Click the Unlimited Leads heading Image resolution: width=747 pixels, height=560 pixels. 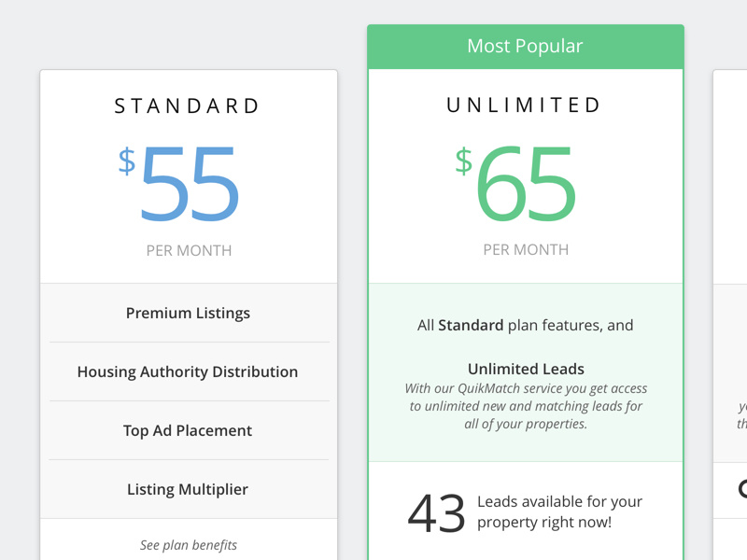(x=526, y=369)
